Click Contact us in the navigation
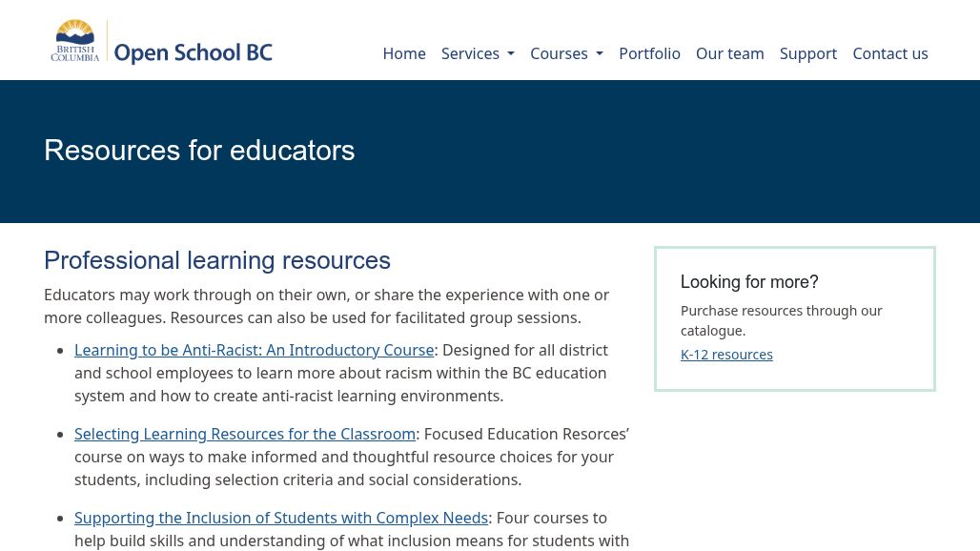Screen dimensions: 980x551 pos(889,53)
